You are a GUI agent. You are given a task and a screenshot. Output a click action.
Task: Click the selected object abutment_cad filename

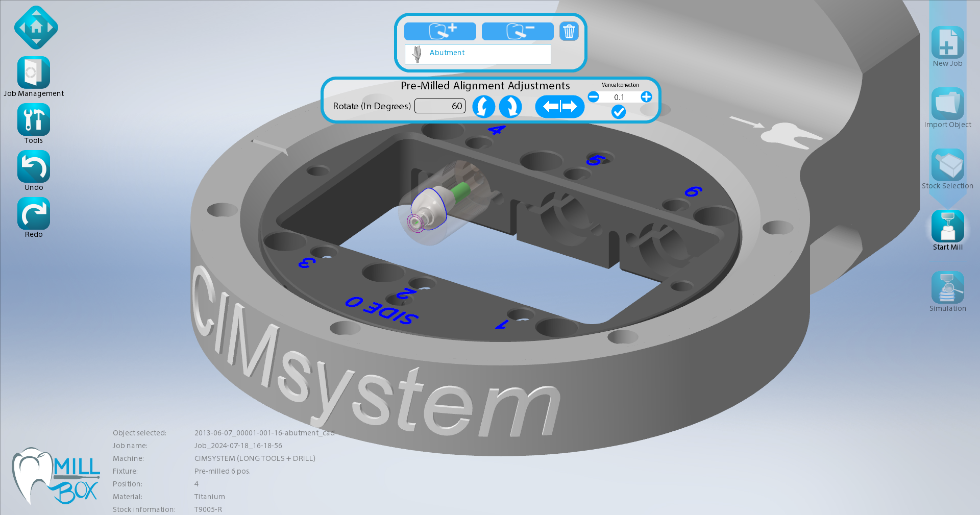pyautogui.click(x=264, y=433)
